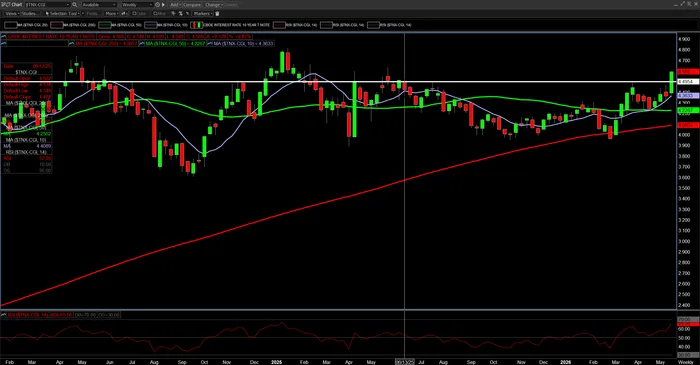Open the Markers dropdown

203,14
